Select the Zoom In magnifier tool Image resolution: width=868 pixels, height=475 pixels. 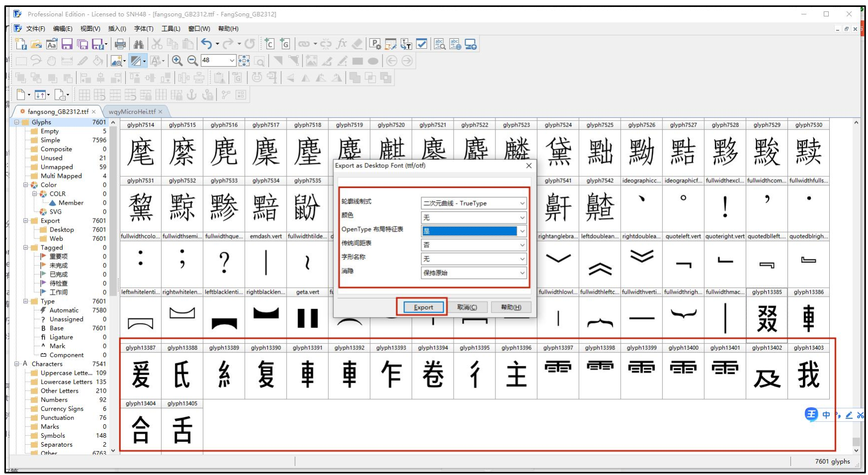tap(177, 61)
